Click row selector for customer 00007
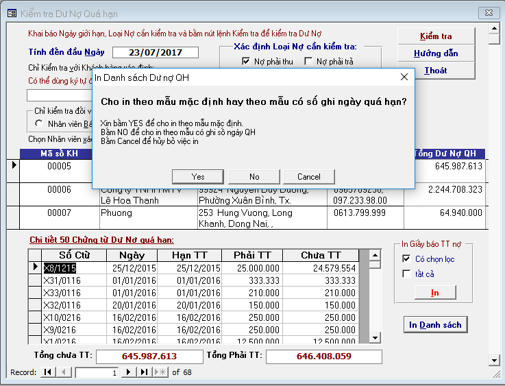Image resolution: width=505 pixels, height=386 pixels. tap(13, 218)
